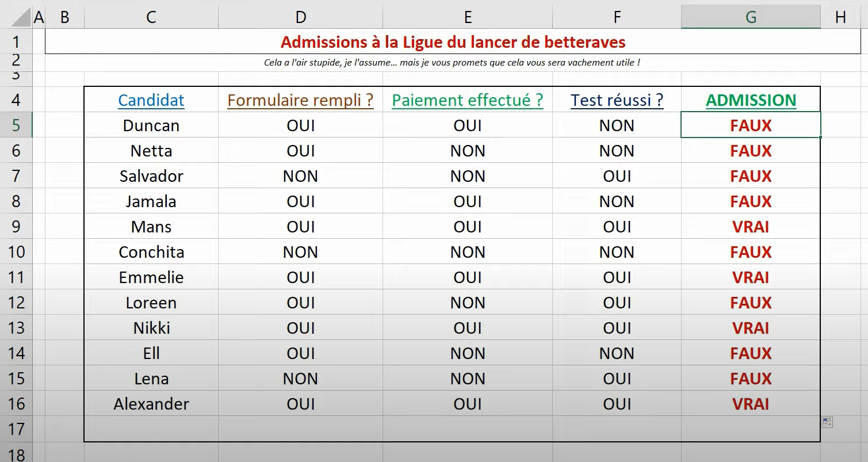The width and height of the screenshot is (868, 462).
Task: Click the Candidat header cell
Action: pos(151,100)
